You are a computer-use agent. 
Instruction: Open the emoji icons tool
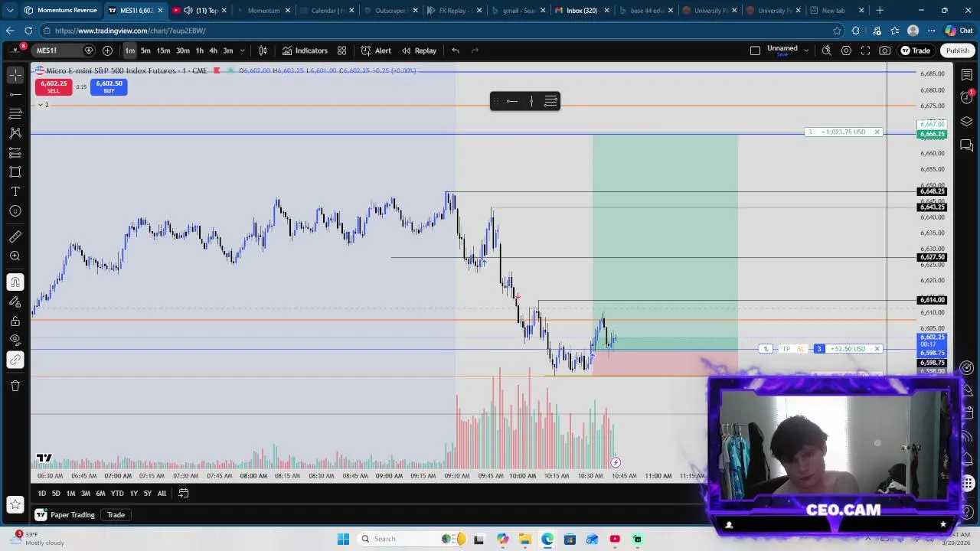coord(15,210)
